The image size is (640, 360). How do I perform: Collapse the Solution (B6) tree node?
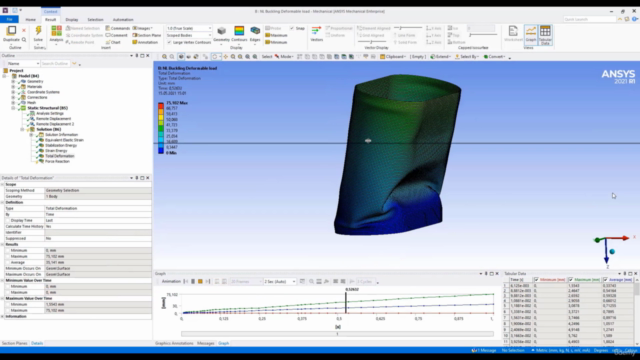click(22, 129)
